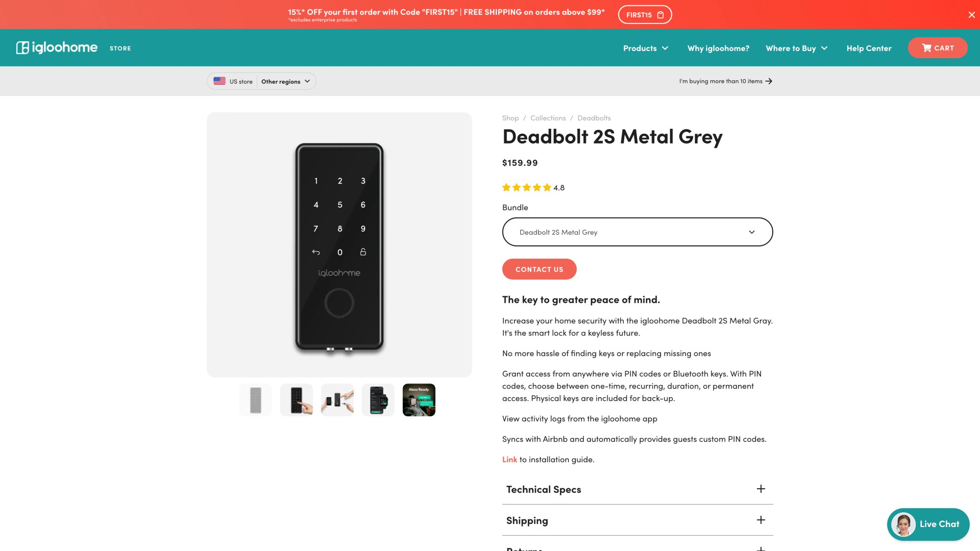Select the Alexa Ready product thumbnail

click(418, 400)
